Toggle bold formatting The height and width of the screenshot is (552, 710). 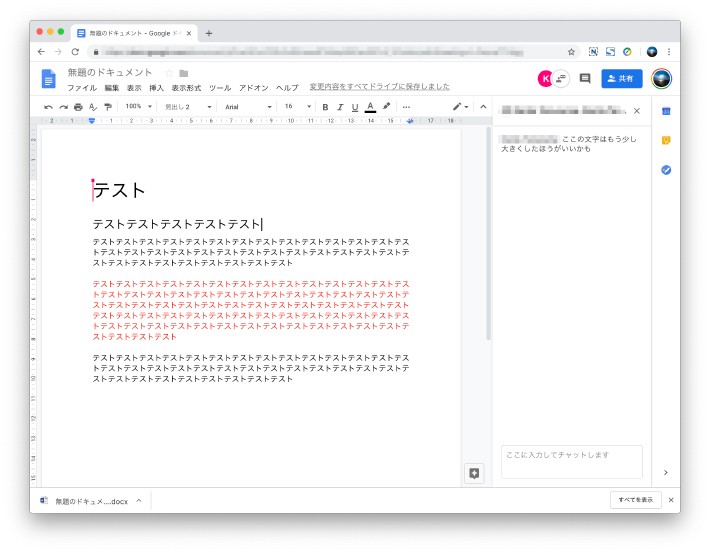tap(325, 107)
